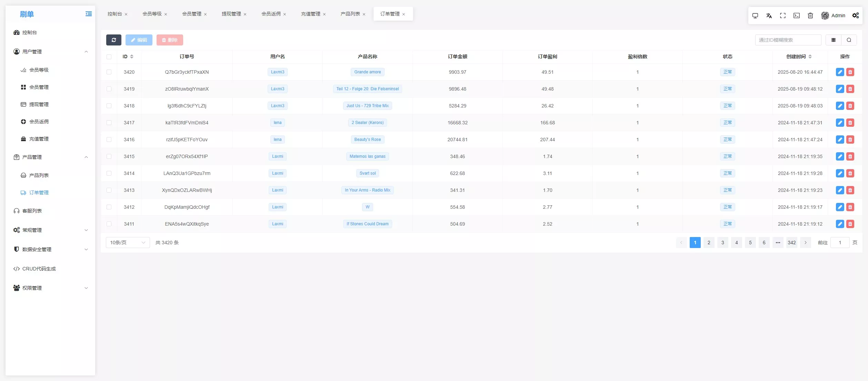Screen dimensions: 868x381
Task: Click the trash cache-clear icon in header
Action: pyautogui.click(x=810, y=16)
